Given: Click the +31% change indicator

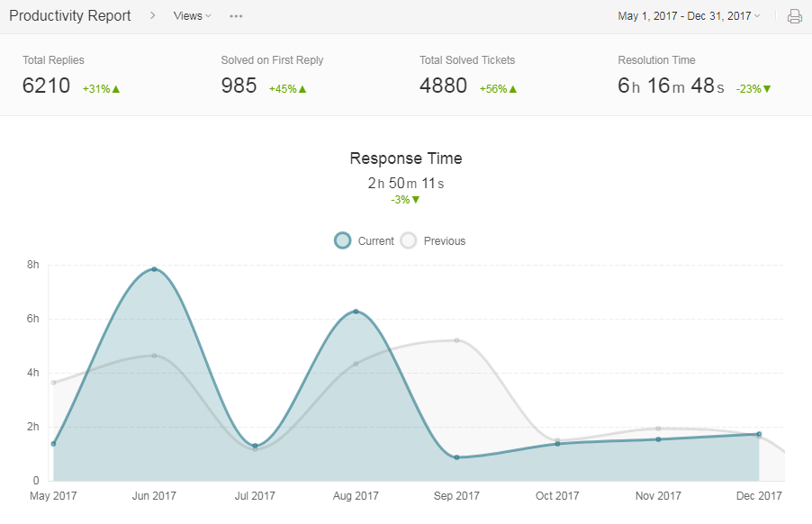Looking at the screenshot, I should click(x=102, y=88).
